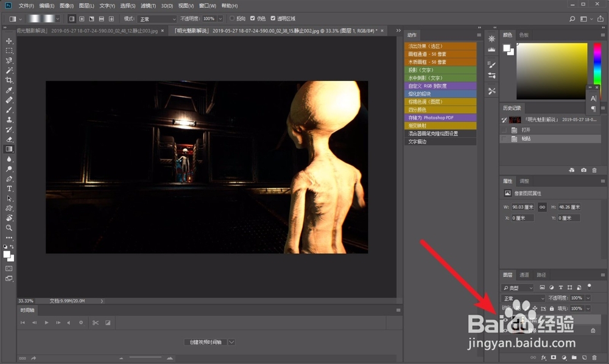Delete the current history state
The width and height of the screenshot is (609, 364).
594,170
